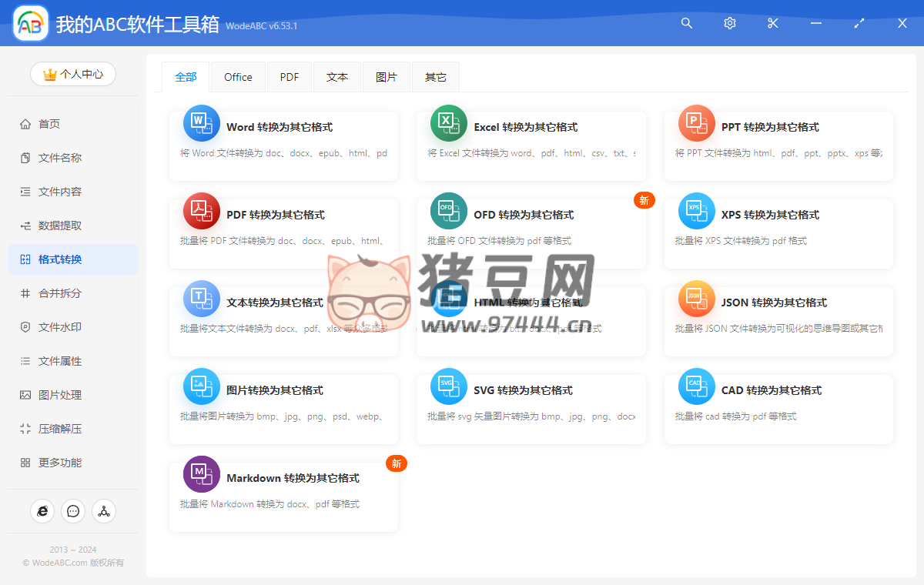Open the XPS conversion tool icon
The width and height of the screenshot is (924, 585).
tap(697, 211)
